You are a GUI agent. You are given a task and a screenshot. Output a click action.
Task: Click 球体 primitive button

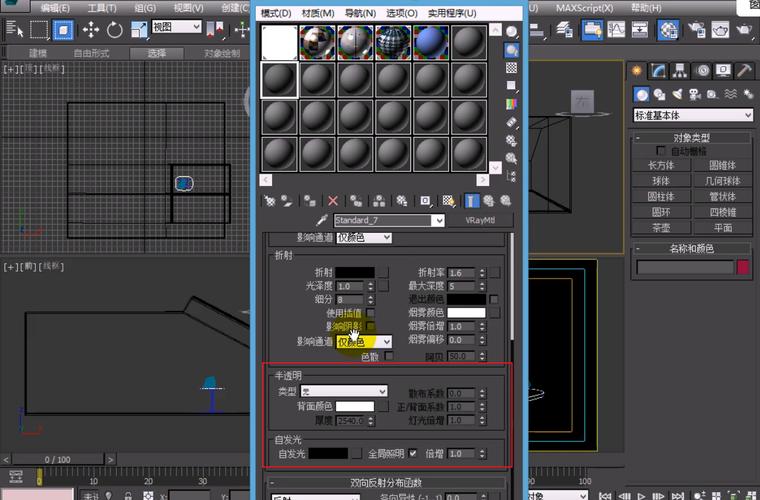point(661,181)
